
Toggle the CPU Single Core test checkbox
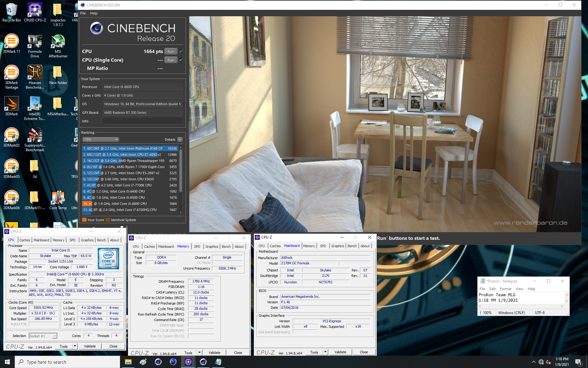point(181,59)
